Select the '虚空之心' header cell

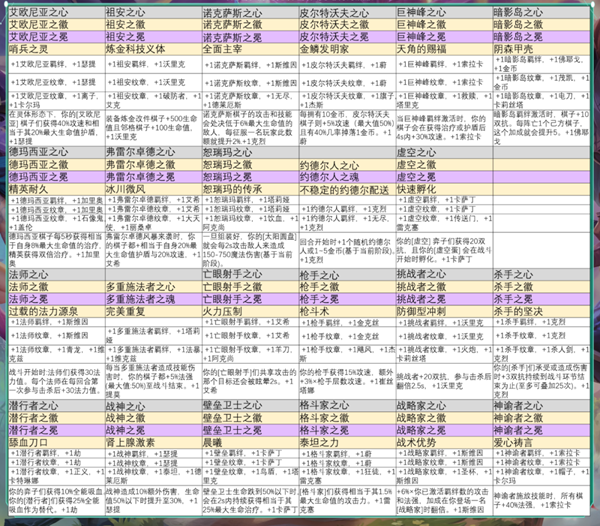click(444, 152)
